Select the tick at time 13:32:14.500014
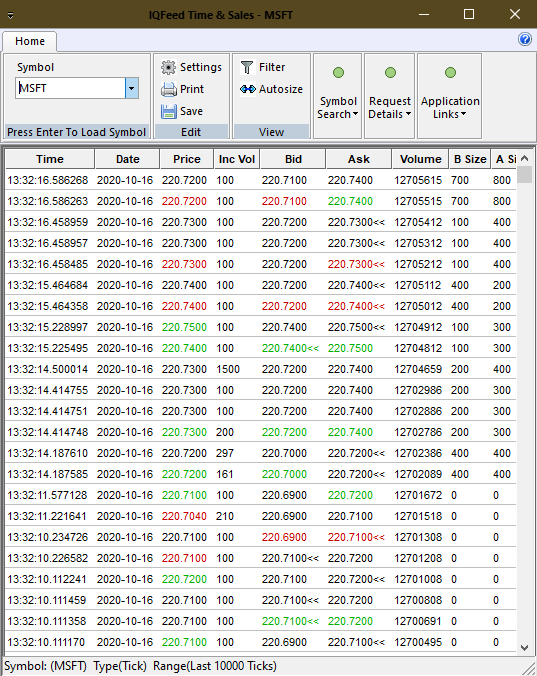 click(261, 369)
